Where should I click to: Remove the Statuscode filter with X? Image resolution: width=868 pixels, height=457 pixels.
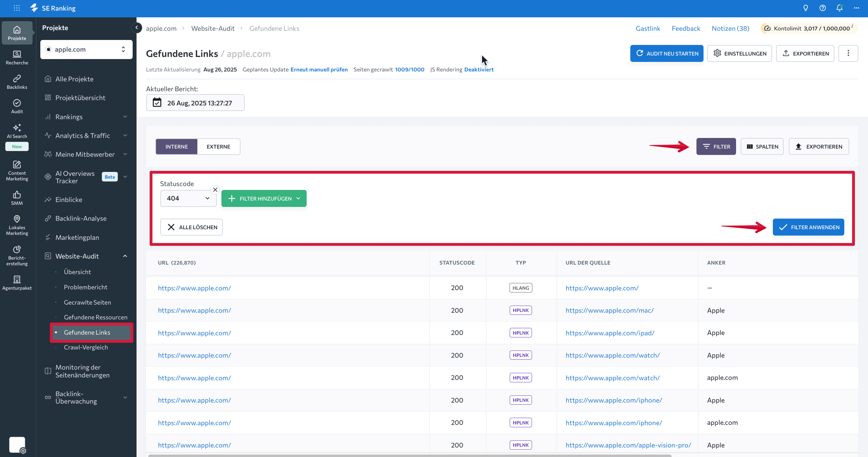point(215,190)
